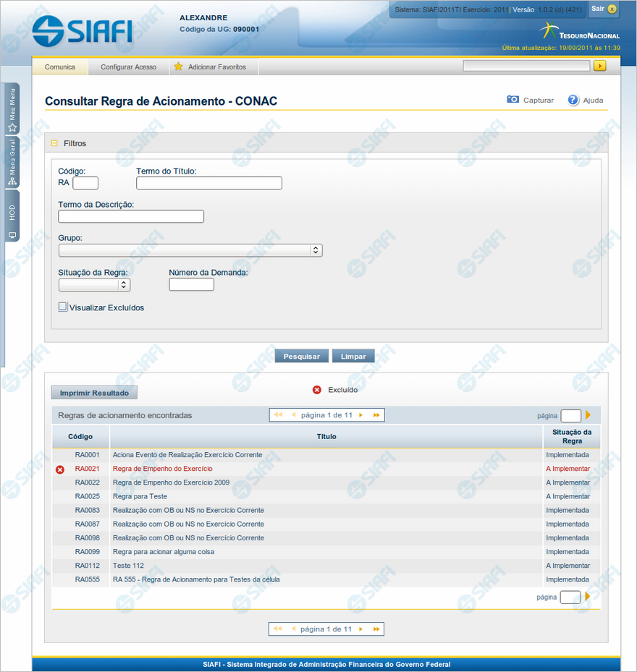Click the Capturar camera icon
The width and height of the screenshot is (637, 672).
pos(512,100)
